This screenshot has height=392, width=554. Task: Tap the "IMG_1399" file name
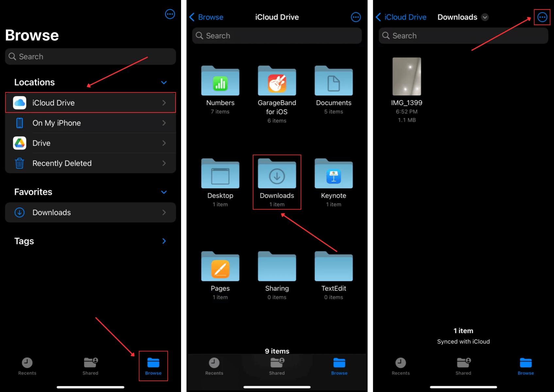(407, 103)
